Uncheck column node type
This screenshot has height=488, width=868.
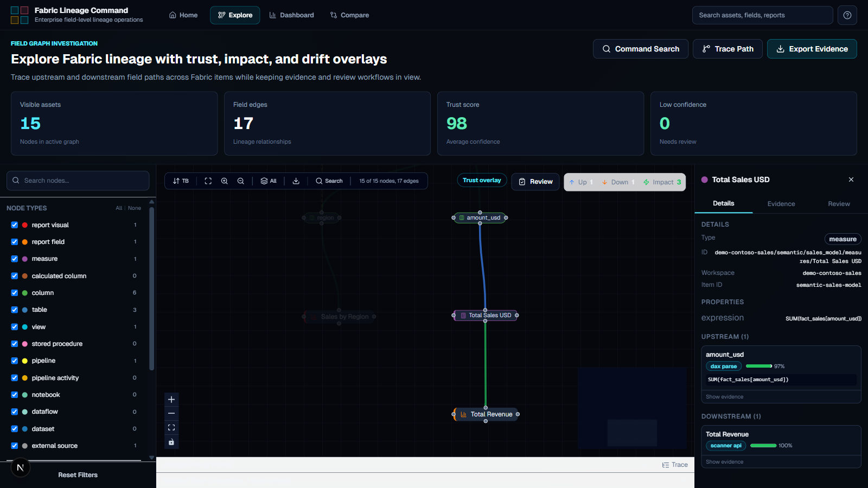tap(15, 293)
